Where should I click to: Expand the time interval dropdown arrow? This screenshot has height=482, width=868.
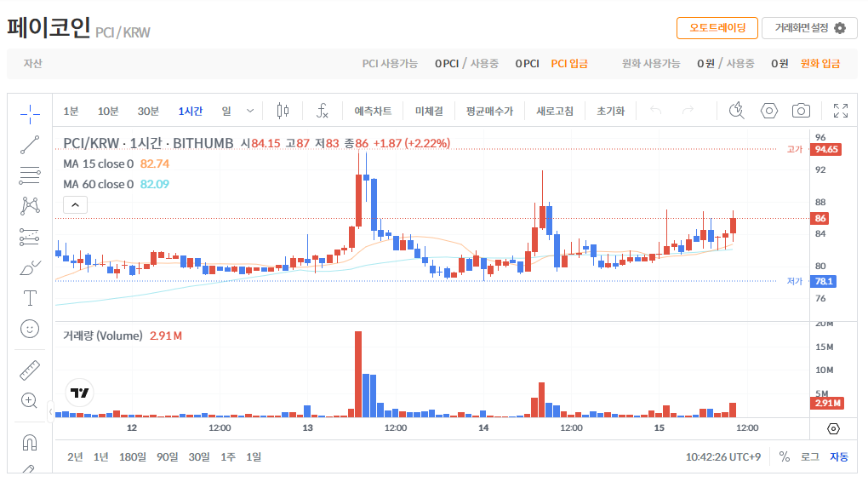[x=250, y=111]
